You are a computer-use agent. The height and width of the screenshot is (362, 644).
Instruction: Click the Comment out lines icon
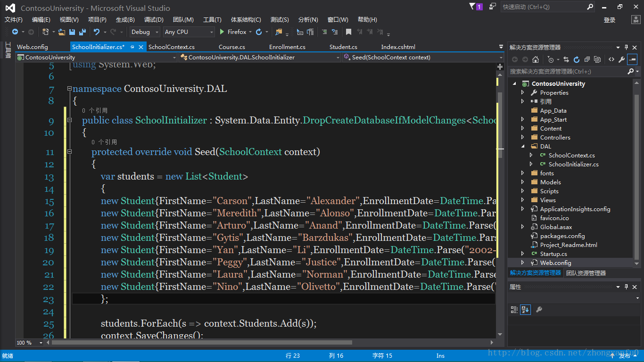tap(324, 32)
